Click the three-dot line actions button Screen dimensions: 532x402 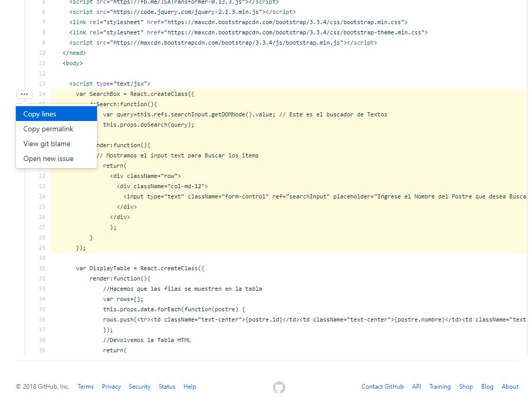25,94
